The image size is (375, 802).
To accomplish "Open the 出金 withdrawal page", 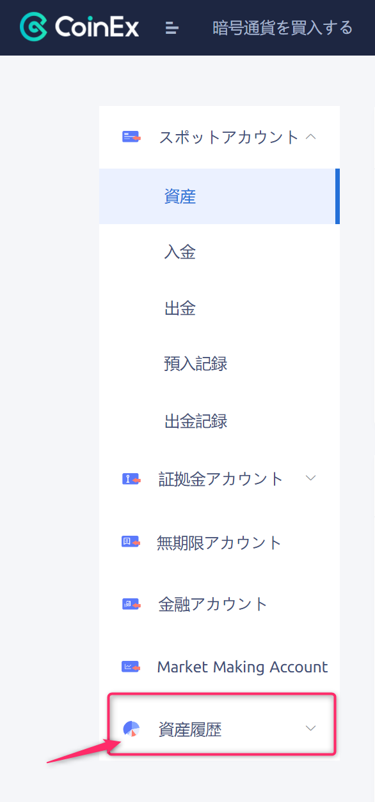I will [219, 308].
